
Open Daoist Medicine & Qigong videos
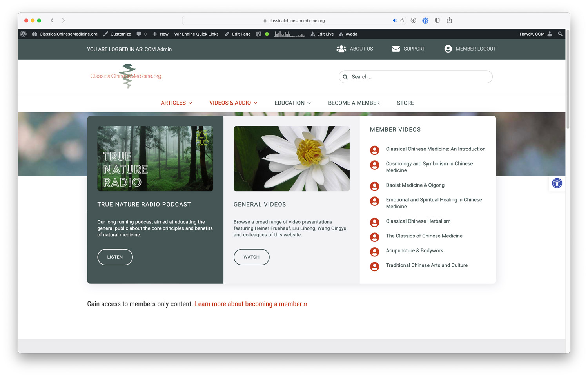[415, 185]
